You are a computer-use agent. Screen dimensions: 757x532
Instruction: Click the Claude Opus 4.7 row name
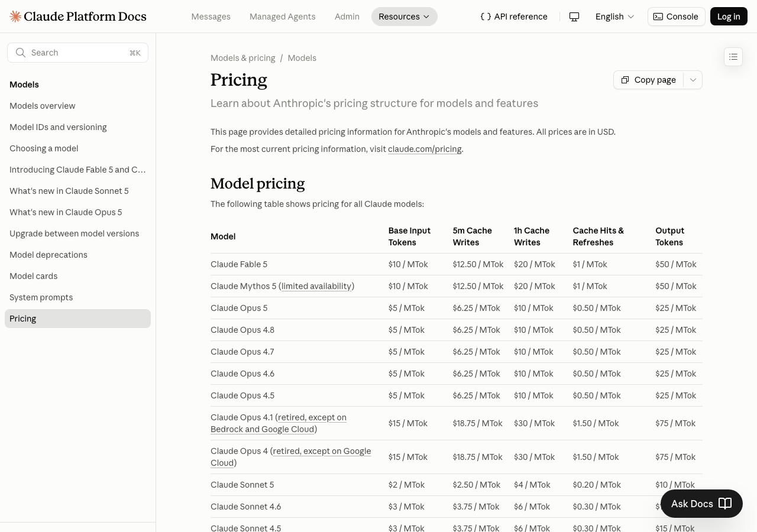pyautogui.click(x=242, y=352)
